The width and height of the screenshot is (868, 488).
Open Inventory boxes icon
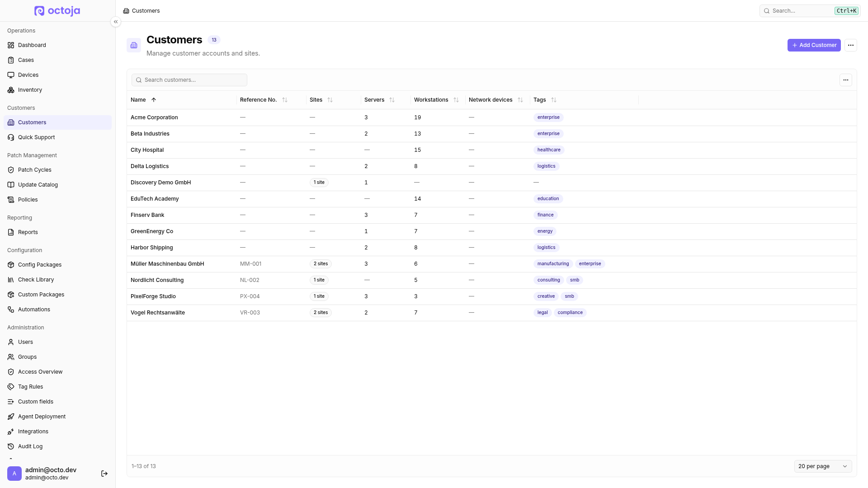11,90
